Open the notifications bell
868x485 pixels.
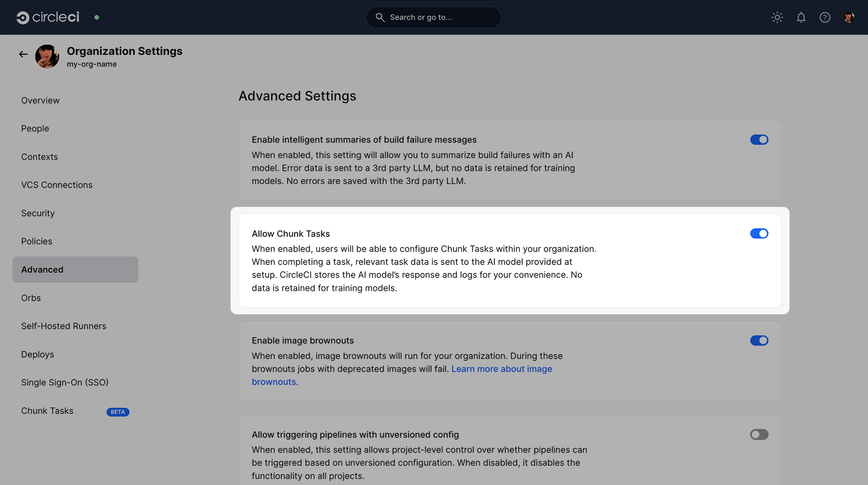pos(801,17)
